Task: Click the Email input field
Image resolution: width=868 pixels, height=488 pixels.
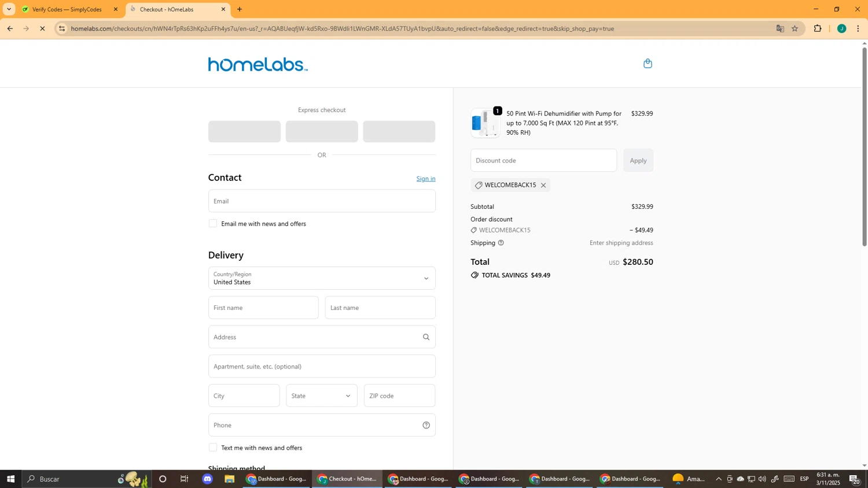Action: (322, 201)
